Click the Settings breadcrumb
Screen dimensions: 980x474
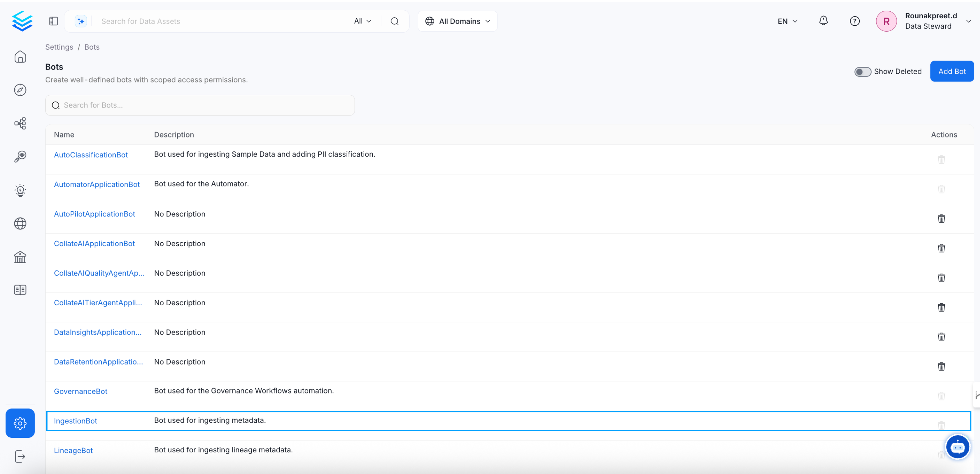coord(59,47)
